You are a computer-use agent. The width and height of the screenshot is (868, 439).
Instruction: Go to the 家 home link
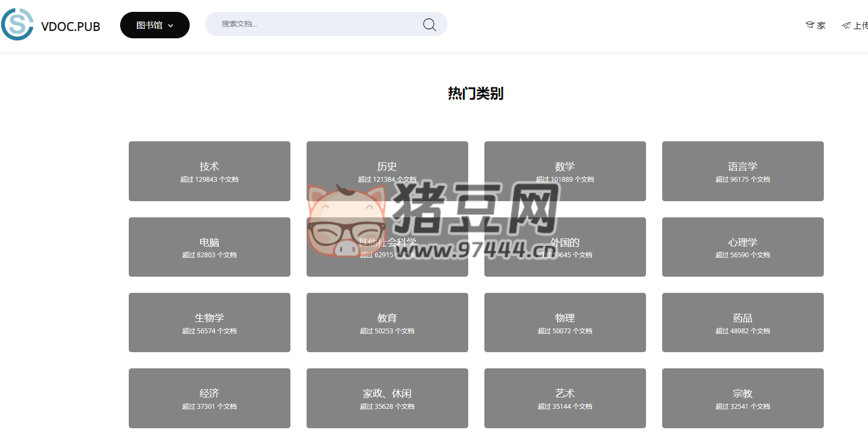point(816,25)
